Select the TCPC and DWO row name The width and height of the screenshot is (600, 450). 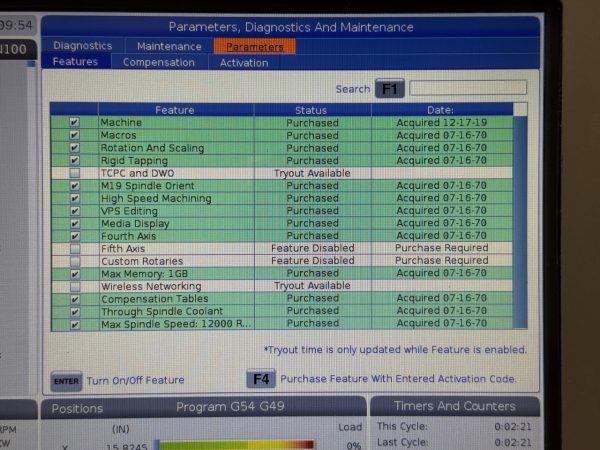click(137, 173)
